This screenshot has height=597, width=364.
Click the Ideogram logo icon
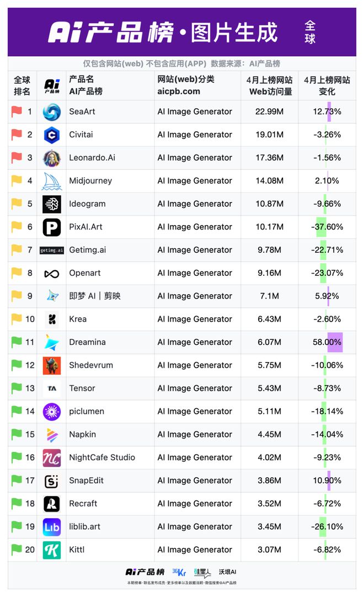[x=52, y=204]
